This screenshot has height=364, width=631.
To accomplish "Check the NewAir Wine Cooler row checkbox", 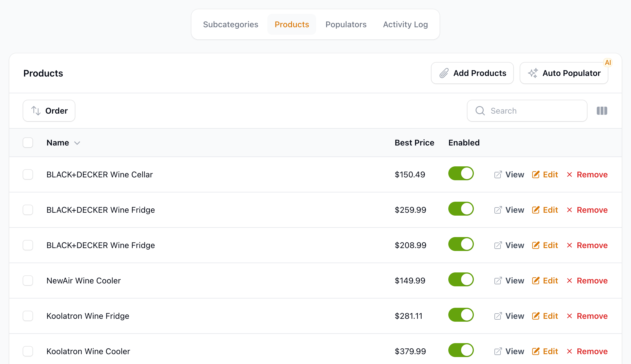I will tap(28, 281).
